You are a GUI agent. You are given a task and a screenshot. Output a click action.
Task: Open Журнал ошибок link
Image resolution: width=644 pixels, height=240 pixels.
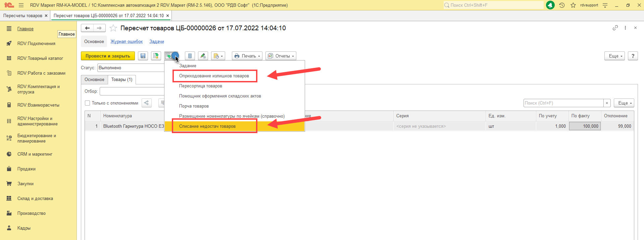[127, 41]
